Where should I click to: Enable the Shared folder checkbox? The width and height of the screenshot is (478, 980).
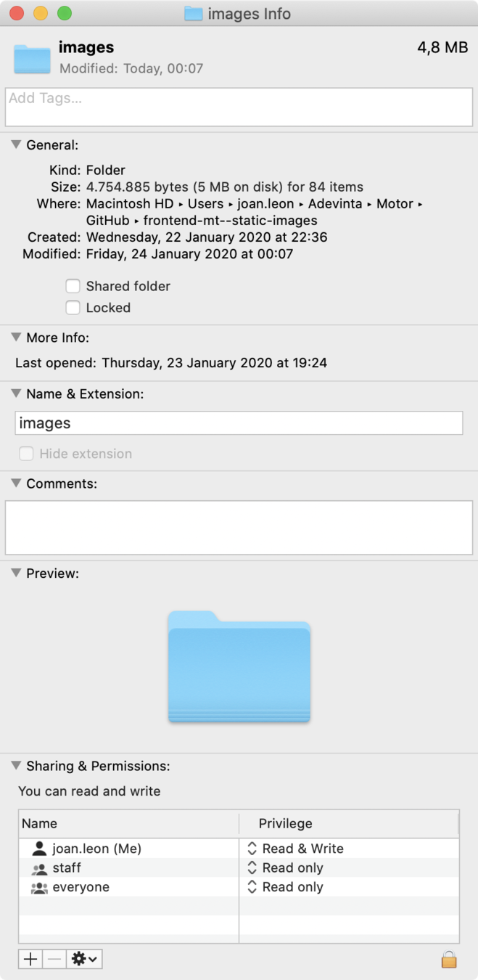point(73,286)
